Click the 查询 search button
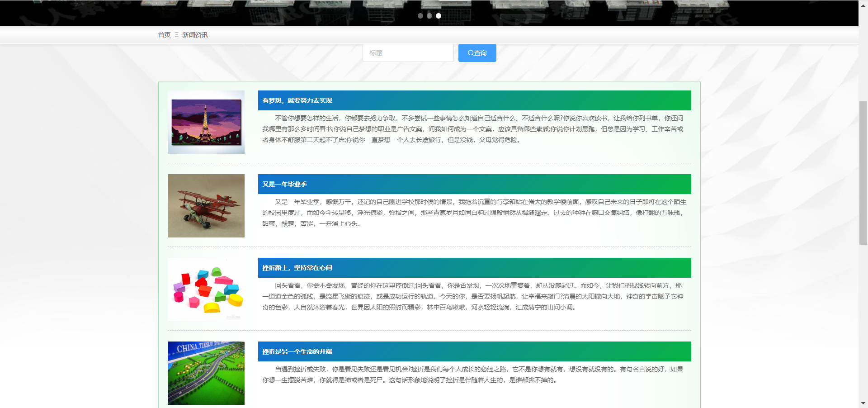The width and height of the screenshot is (868, 408). tap(477, 53)
